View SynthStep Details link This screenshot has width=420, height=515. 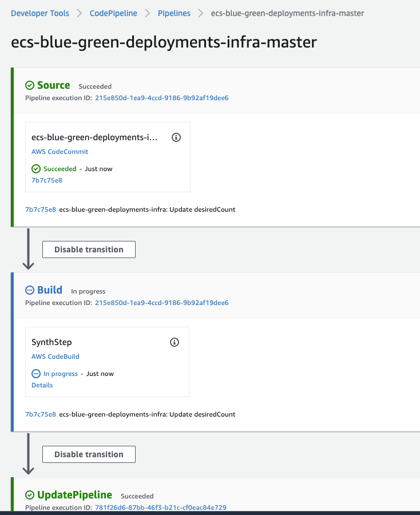point(42,385)
